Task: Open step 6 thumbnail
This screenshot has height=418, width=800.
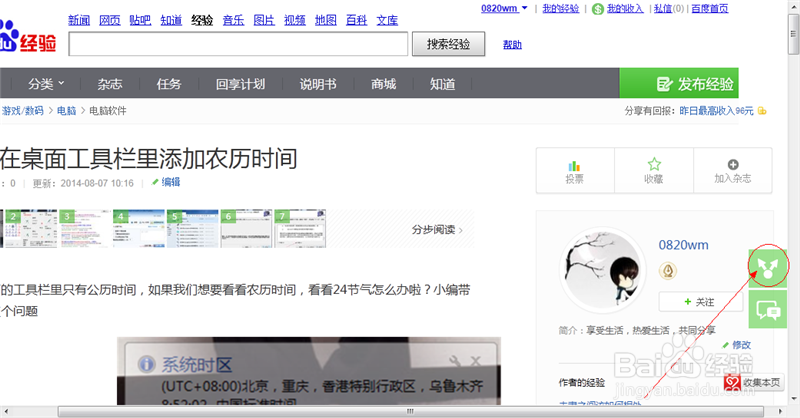Action: [x=246, y=228]
